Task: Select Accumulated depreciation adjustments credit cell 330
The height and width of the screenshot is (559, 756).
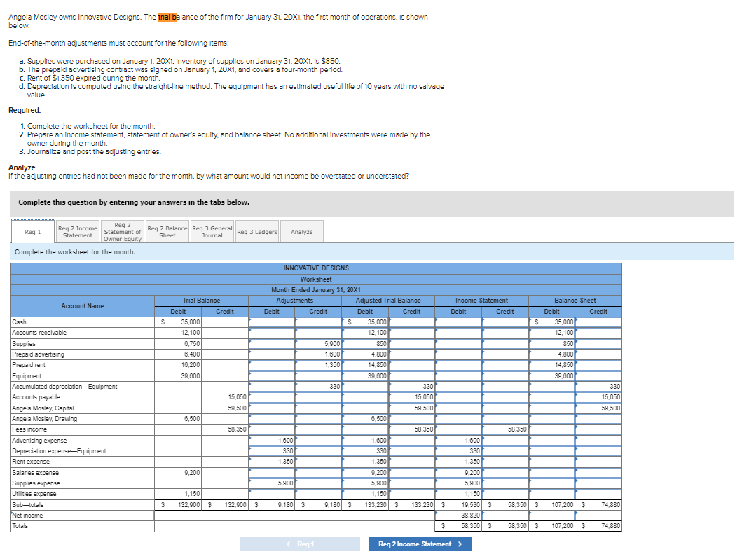Action: point(318,387)
